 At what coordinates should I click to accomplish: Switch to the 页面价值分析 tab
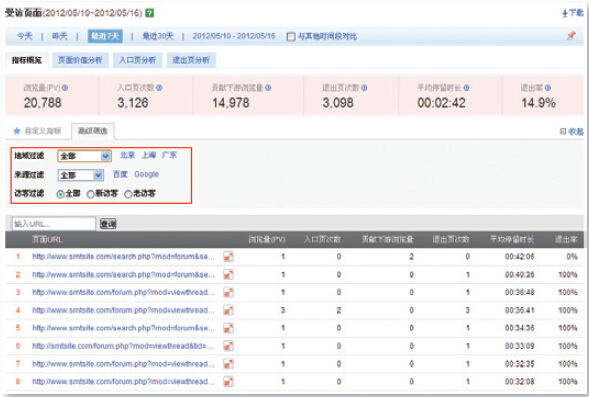[x=80, y=60]
